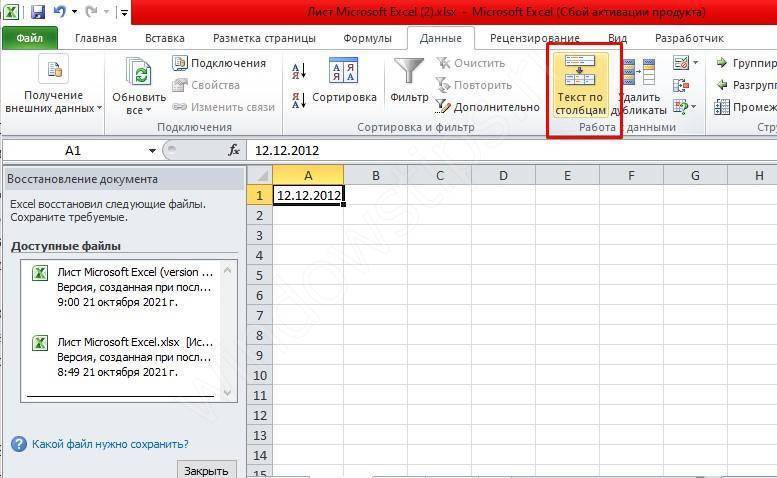Save the workbook via quick access toolbar
The width and height of the screenshot is (777, 478).
(x=38, y=11)
